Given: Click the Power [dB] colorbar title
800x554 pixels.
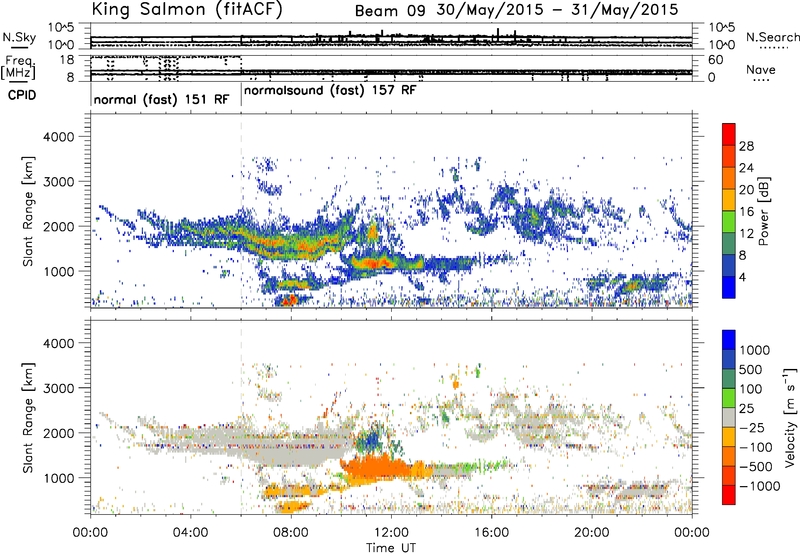Looking at the screenshot, I should pyautogui.click(x=763, y=211).
